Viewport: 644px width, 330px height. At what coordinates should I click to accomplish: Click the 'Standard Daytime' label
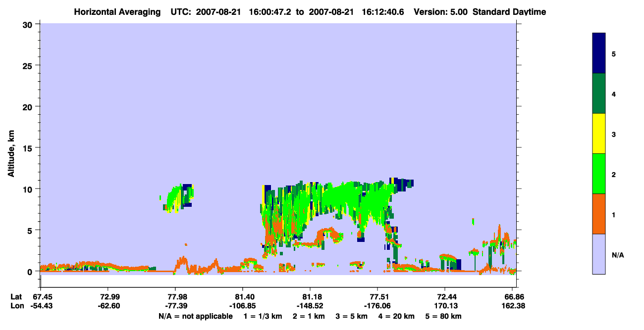click(509, 12)
